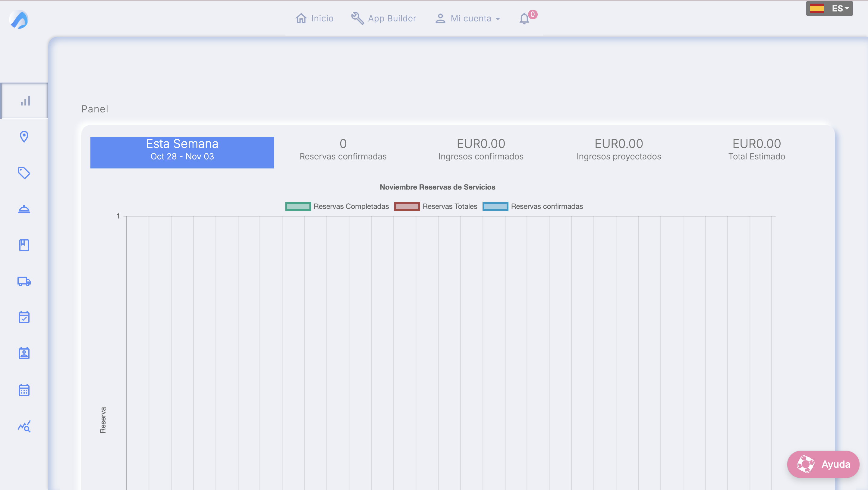Click the Spanish flag icon
The width and height of the screenshot is (868, 490).
[816, 8]
